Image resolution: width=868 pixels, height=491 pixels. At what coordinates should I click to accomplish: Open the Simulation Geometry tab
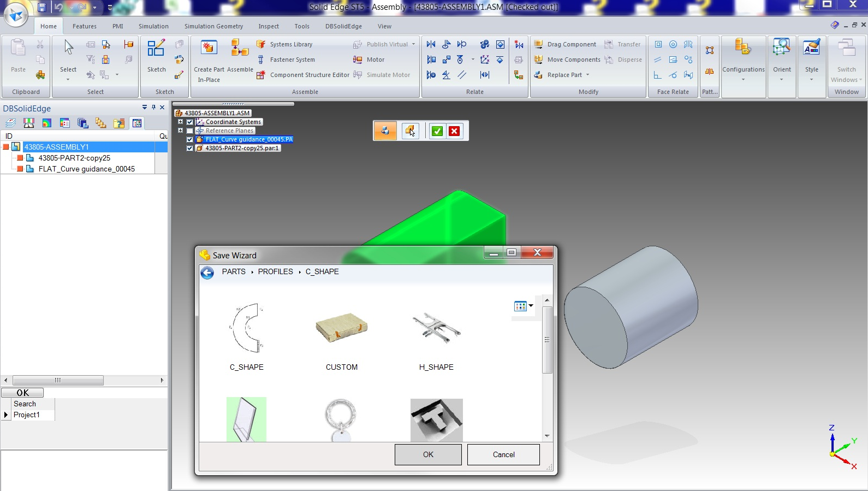pyautogui.click(x=214, y=26)
